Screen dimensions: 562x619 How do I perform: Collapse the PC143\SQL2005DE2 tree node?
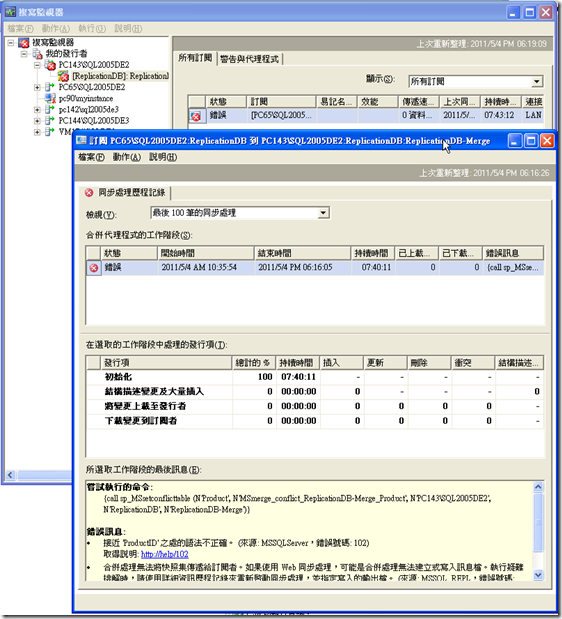(x=37, y=65)
